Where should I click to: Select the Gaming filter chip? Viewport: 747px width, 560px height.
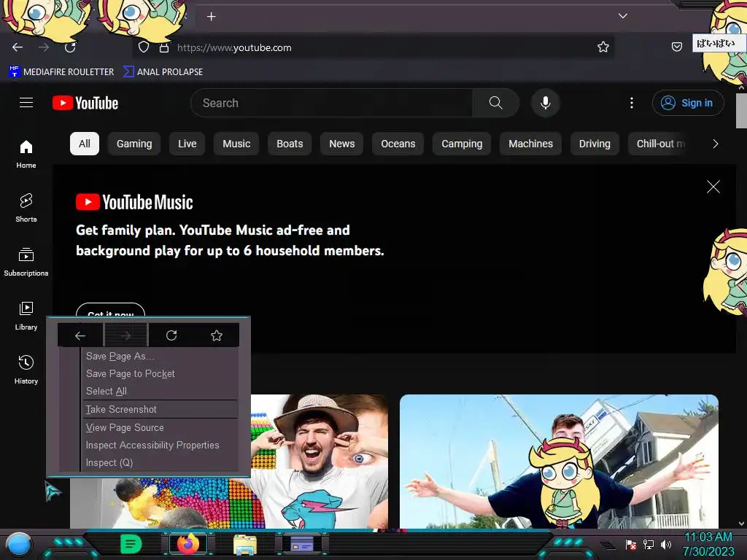(134, 144)
